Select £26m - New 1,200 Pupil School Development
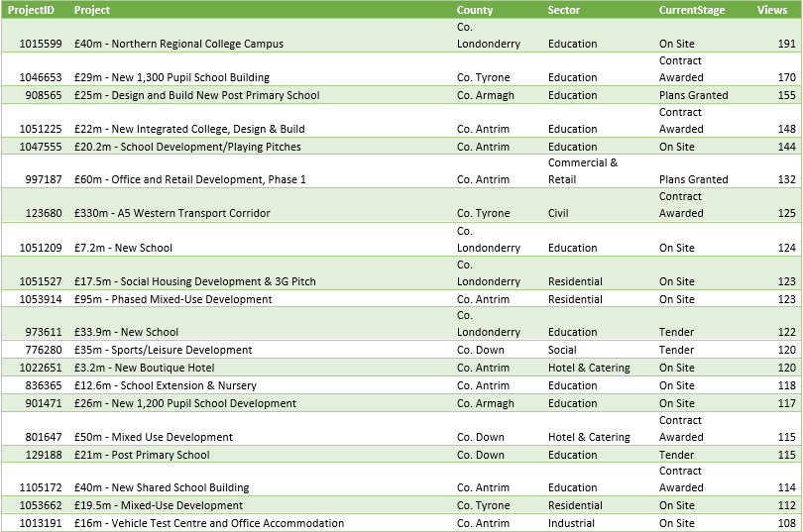 [185, 404]
